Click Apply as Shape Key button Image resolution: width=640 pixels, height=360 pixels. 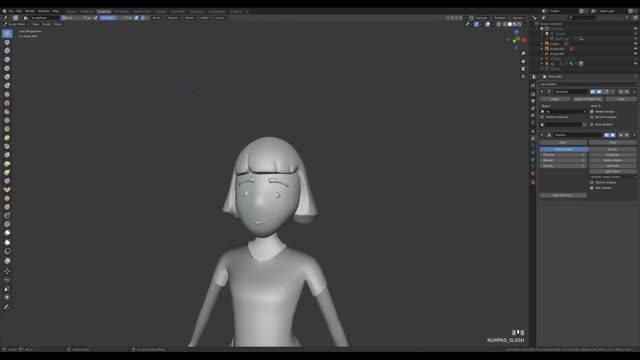(587, 99)
